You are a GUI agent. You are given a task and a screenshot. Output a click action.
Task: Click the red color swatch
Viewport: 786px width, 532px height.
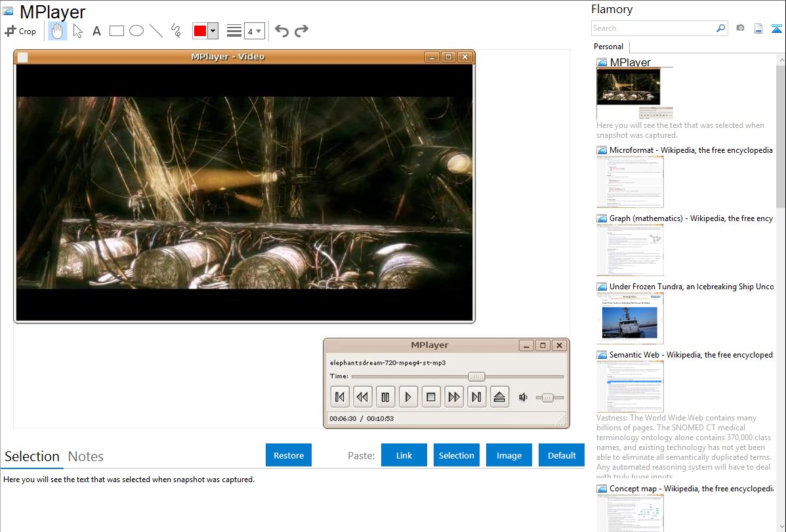(200, 31)
